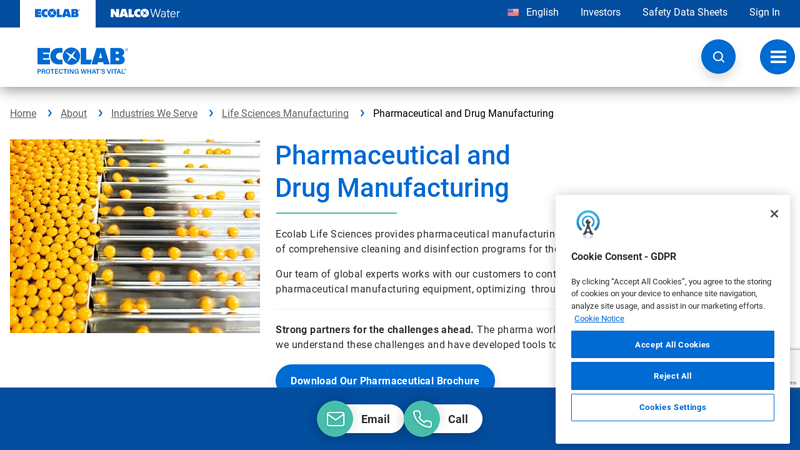Image resolution: width=800 pixels, height=450 pixels.
Task: Switch to the Nalco Water tab
Action: 145,13
